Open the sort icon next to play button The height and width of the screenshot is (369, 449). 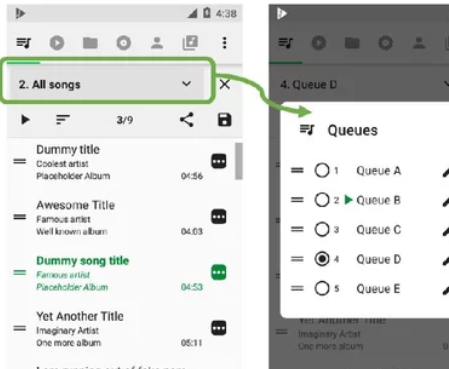coord(63,120)
